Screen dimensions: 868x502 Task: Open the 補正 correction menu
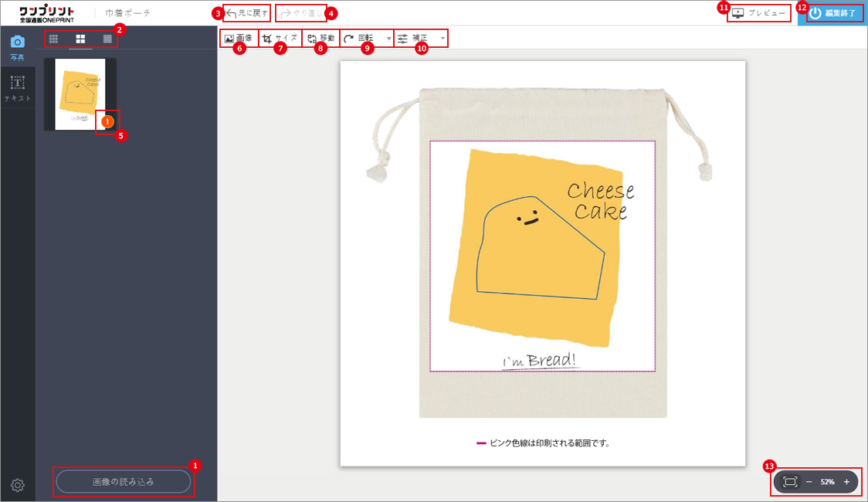415,38
